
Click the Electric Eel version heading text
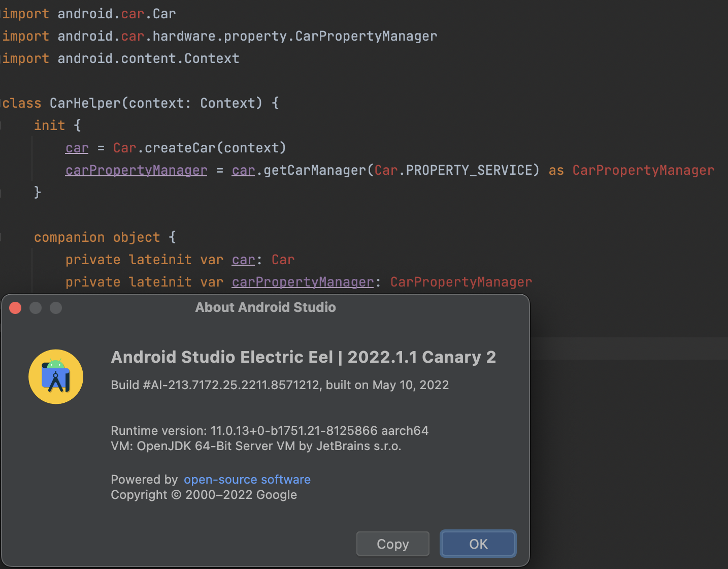point(303,357)
